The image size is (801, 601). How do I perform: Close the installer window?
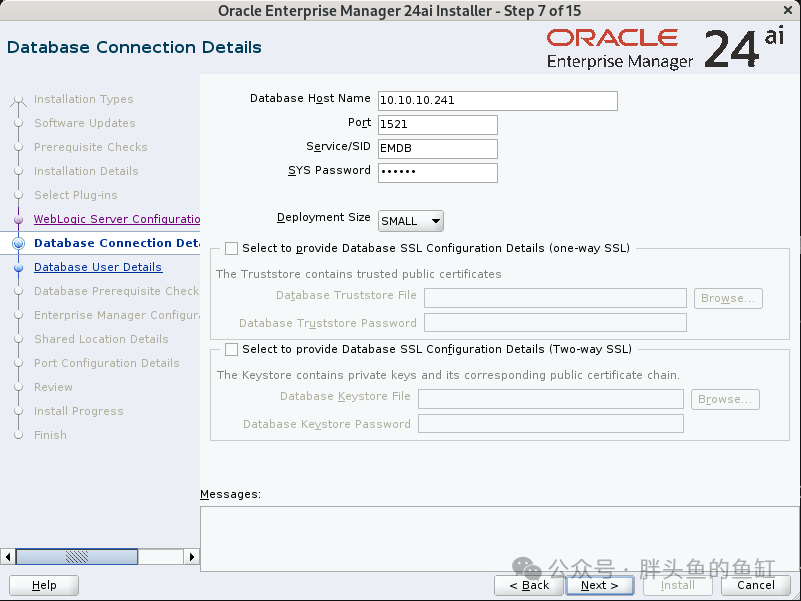[788, 10]
